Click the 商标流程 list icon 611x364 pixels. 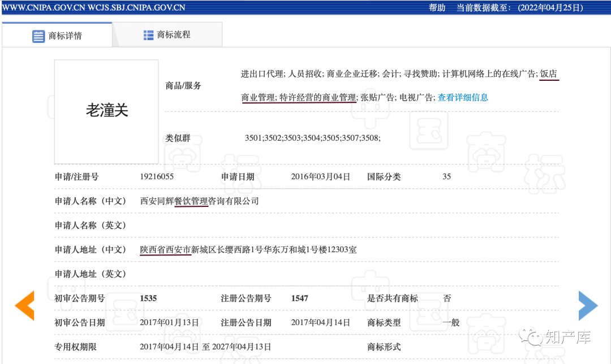point(148,35)
